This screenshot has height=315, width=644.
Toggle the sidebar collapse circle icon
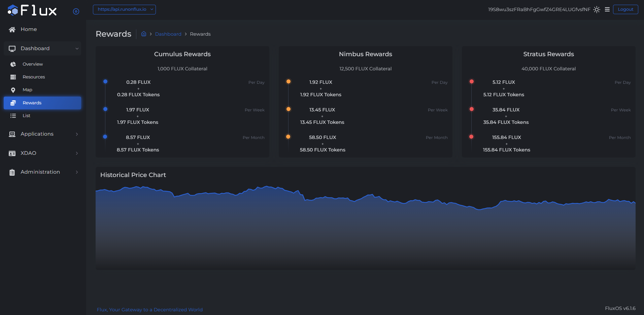(x=76, y=11)
